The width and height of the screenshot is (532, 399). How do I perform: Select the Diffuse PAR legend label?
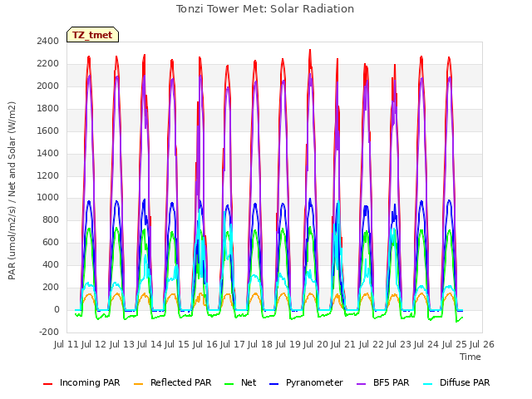(x=465, y=382)
